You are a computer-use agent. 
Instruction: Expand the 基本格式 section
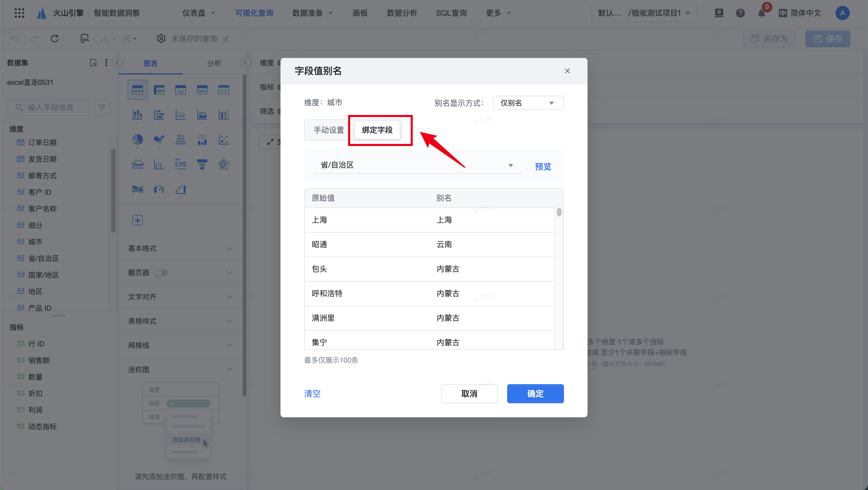181,248
